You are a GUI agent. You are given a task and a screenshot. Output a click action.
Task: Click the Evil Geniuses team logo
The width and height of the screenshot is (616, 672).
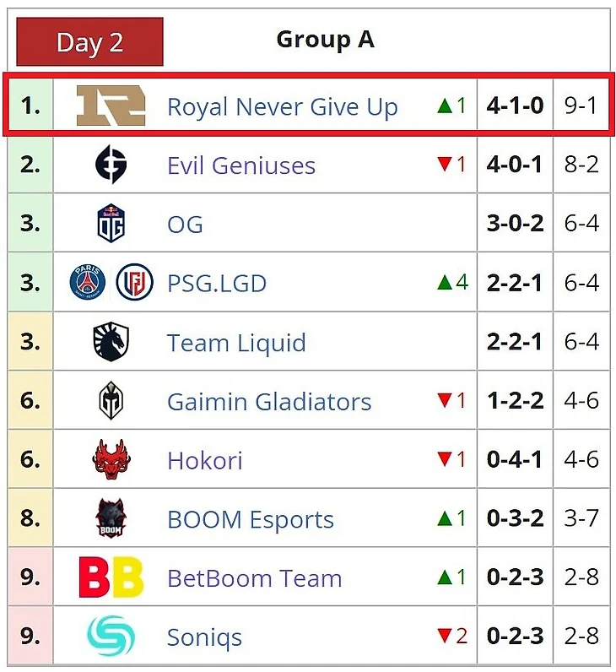tap(111, 165)
